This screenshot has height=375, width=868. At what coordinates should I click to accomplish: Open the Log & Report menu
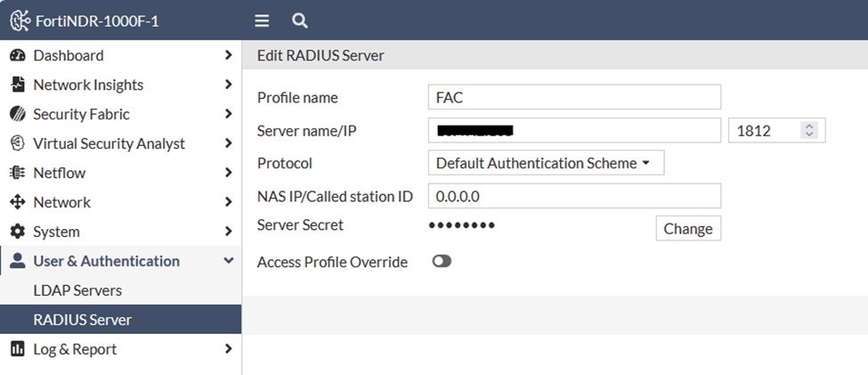coord(121,349)
